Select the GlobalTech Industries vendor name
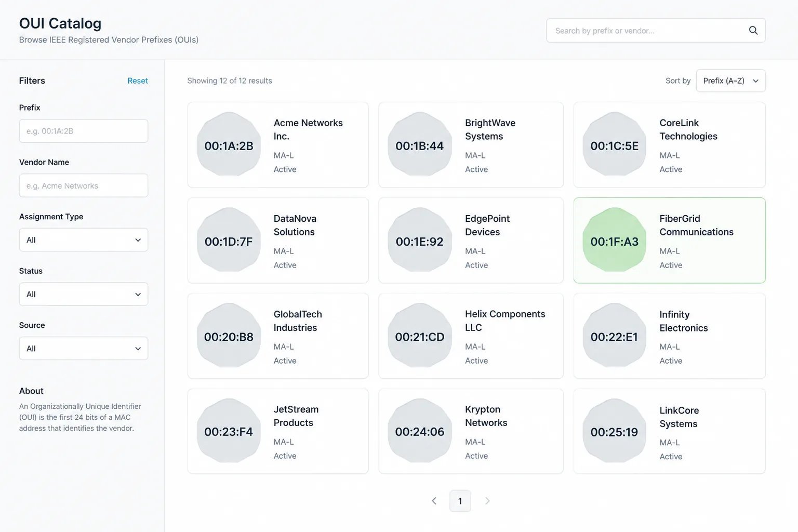The image size is (798, 532). click(298, 321)
